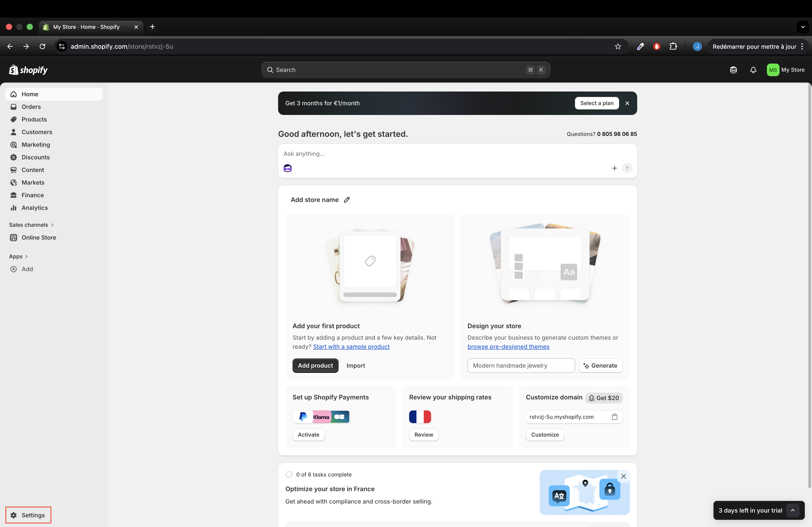Click the pencil icon next to Add store name
This screenshot has height=527, width=812.
point(347,200)
